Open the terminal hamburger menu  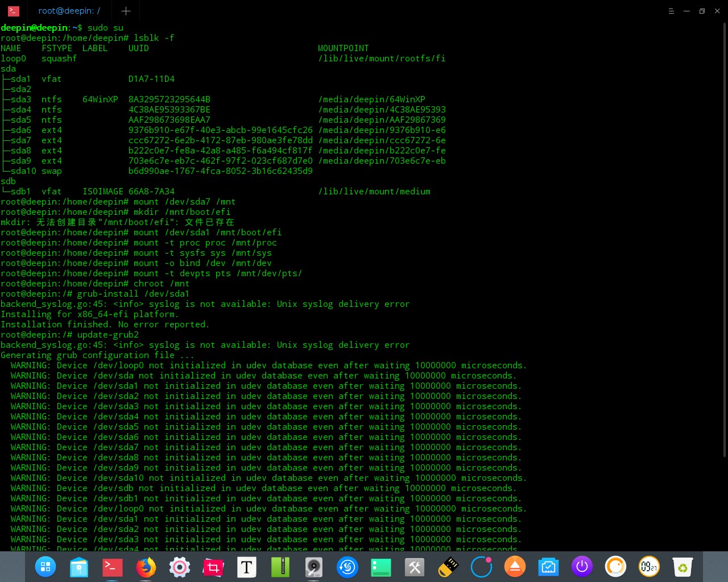(671, 11)
